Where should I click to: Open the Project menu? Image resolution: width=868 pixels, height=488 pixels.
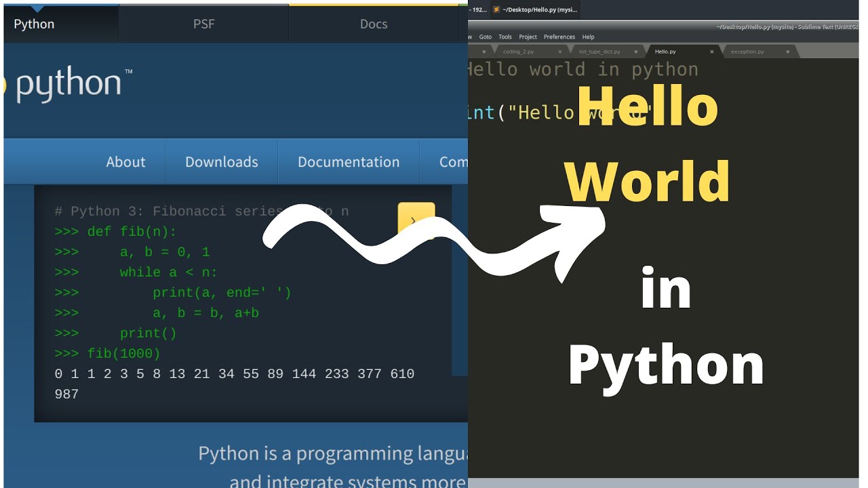click(x=528, y=37)
